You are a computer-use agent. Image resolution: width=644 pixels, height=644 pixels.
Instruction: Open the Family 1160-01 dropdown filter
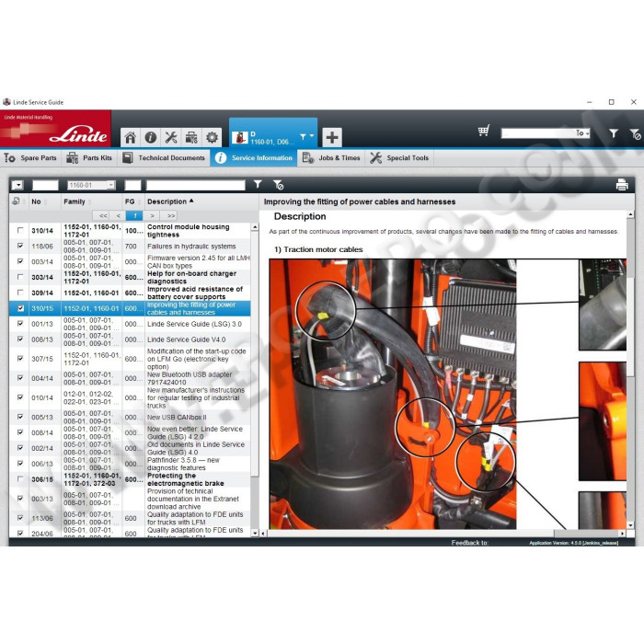tap(91, 185)
